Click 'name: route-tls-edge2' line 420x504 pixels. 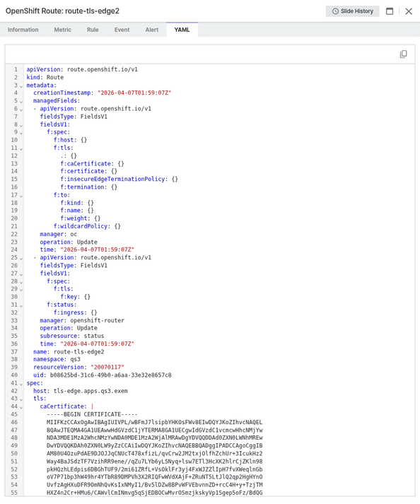[69, 351]
